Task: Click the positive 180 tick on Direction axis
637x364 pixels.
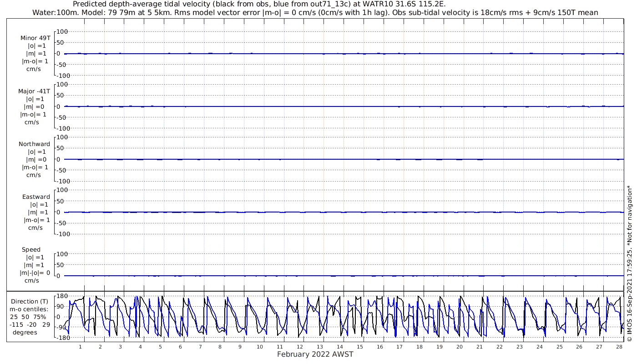Action: click(x=62, y=296)
